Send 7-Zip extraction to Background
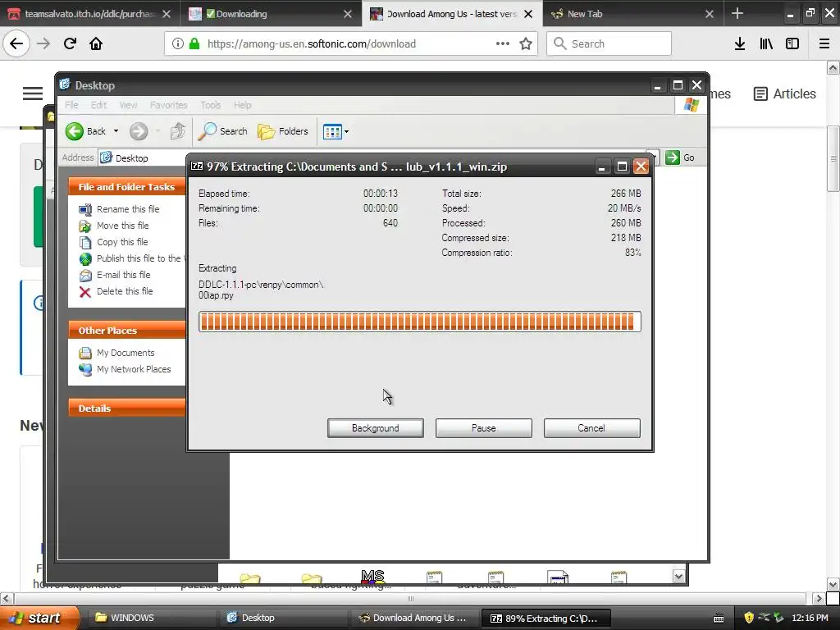This screenshot has height=630, width=840. coord(376,428)
